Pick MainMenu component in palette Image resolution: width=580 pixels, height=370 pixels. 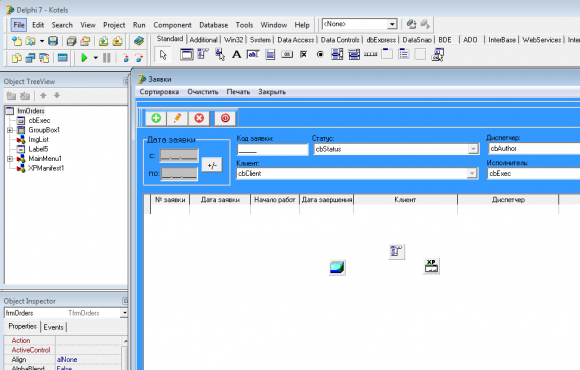(x=203, y=55)
